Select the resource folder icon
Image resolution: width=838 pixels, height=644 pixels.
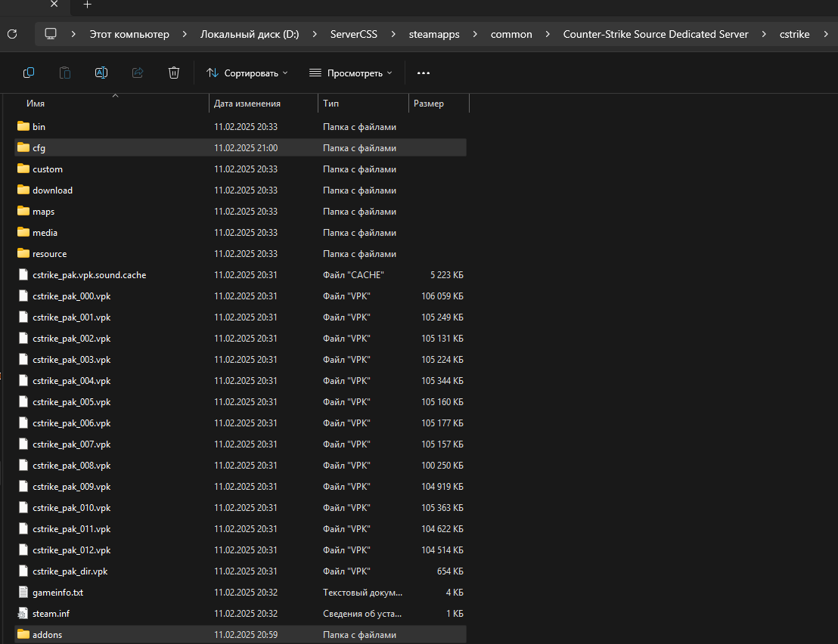(23, 254)
